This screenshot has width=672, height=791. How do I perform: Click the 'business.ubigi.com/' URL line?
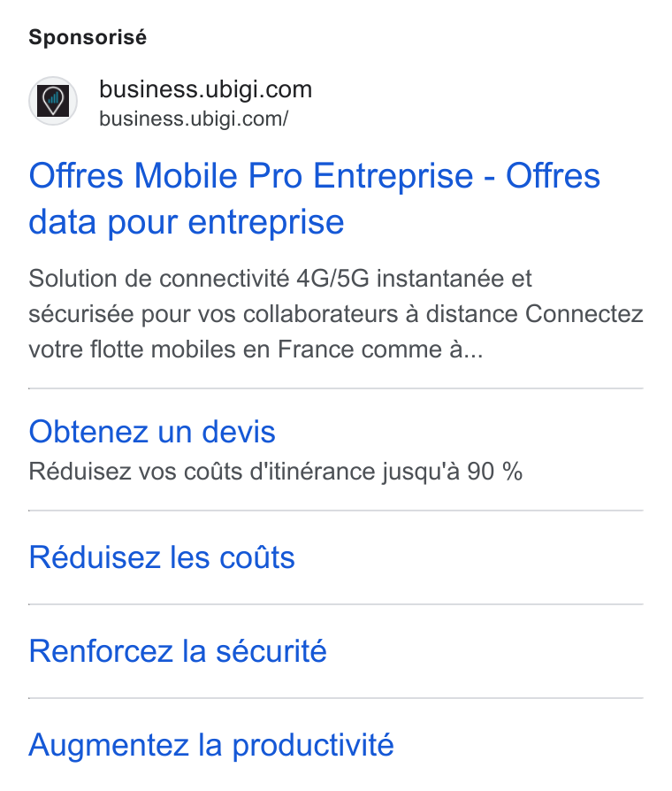[x=194, y=119]
